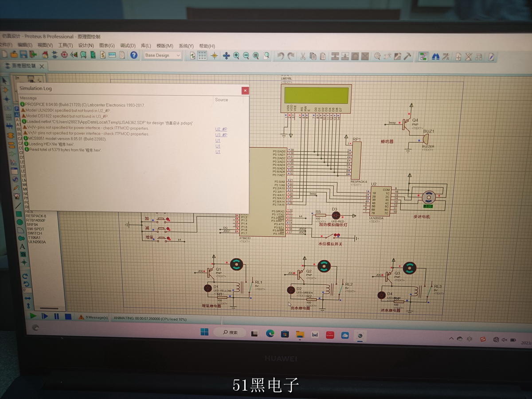Screen dimensions: 532x399
Task: Open Microsoft Edge from the taskbar
Action: [x=270, y=333]
